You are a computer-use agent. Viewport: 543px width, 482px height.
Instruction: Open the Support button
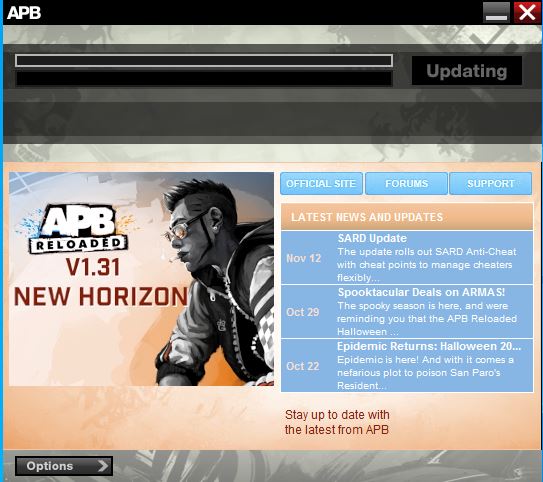point(491,184)
